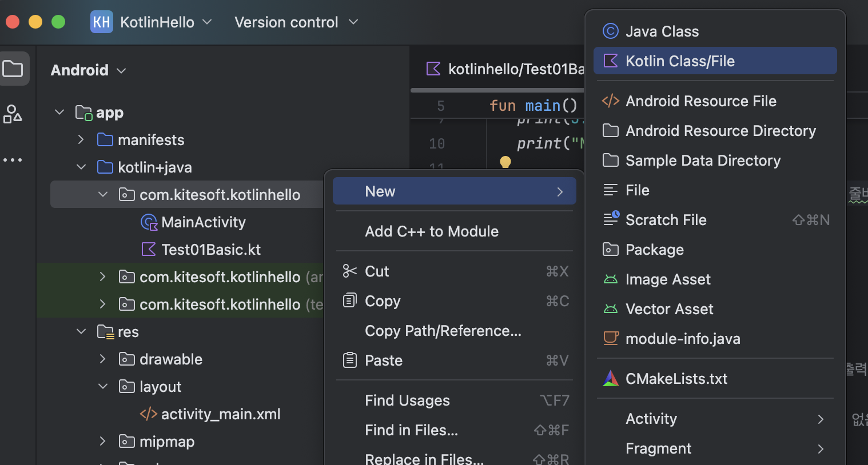Expand the drawable folder
Screen dimensions: 868x465
pyautogui.click(x=102, y=359)
